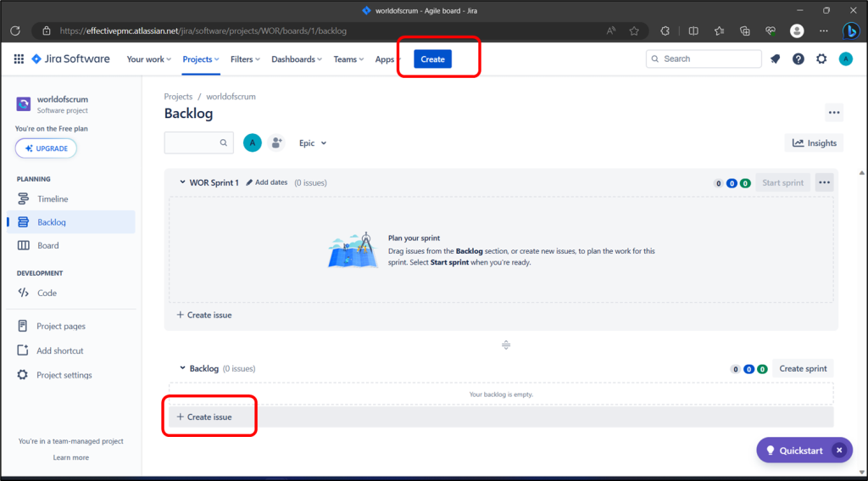Screen dimensions: 868x481
Task: Open browser settings and more menu
Action: click(824, 31)
